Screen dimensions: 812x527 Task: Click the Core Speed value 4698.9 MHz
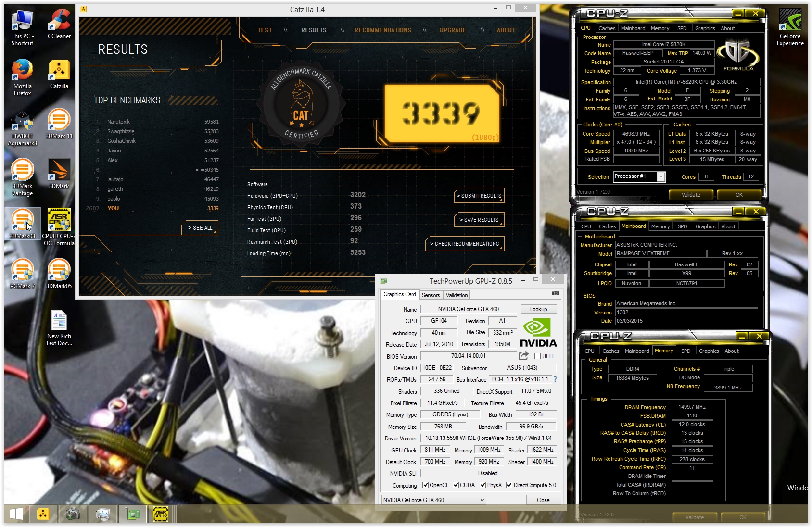coord(636,134)
